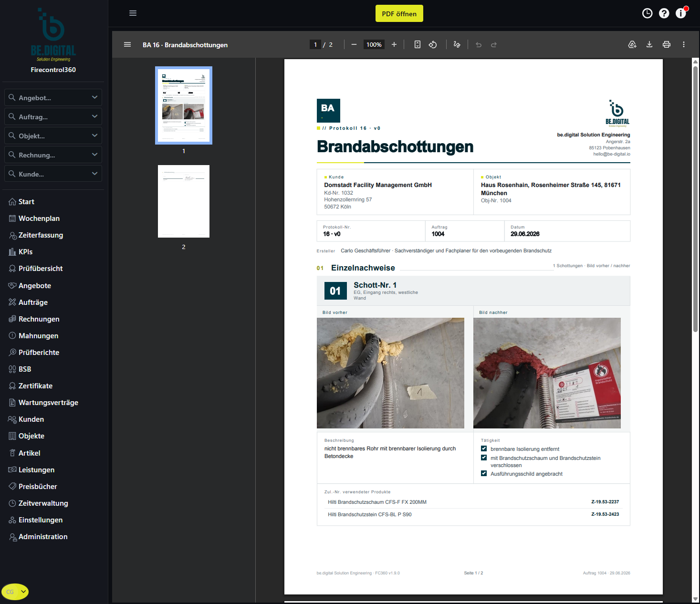Click the PDF page number field
700x604 pixels.
coord(315,44)
